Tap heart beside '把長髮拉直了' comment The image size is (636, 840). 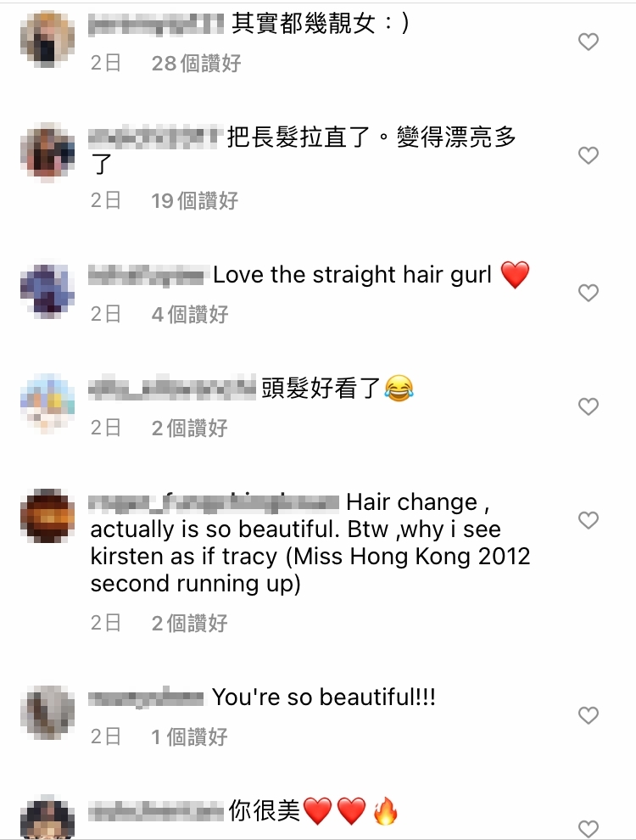tap(588, 155)
